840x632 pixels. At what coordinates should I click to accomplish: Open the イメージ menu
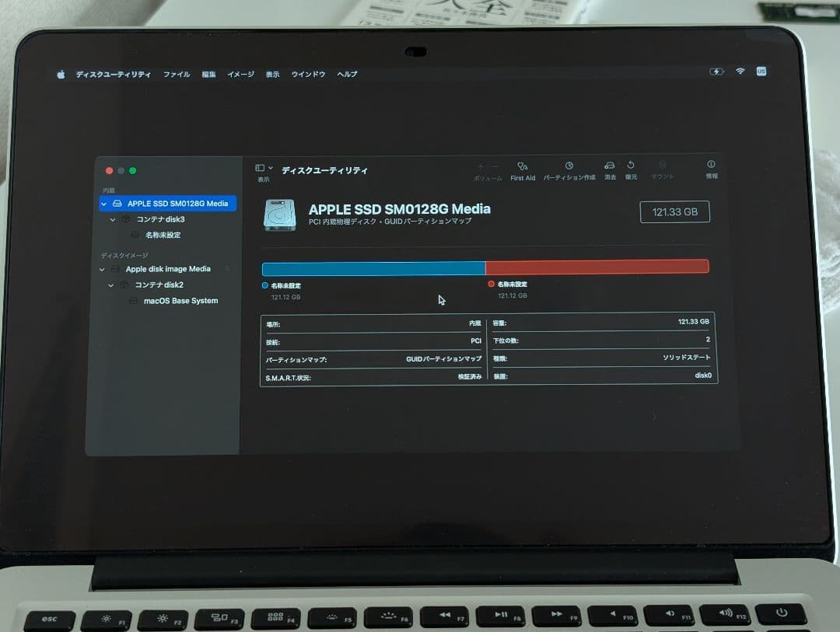[x=240, y=74]
